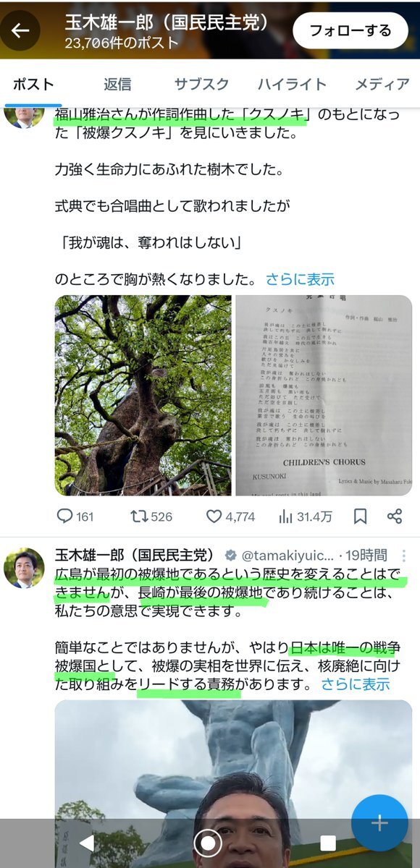Open the camphor tree photo
Viewport: 420px width, 868px height.
143,395
